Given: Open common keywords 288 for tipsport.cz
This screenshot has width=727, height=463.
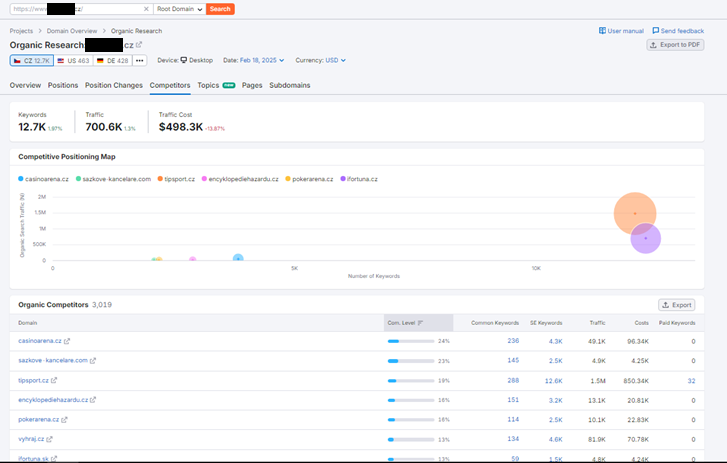Looking at the screenshot, I should click(513, 381).
